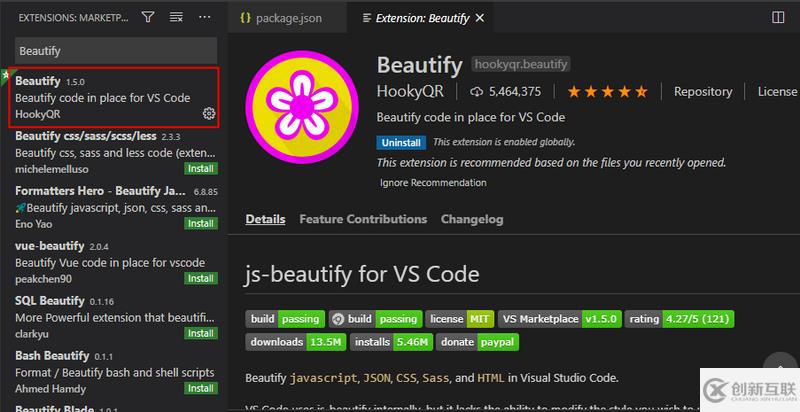This screenshot has width=800, height=412.
Task: Clear extensions search results icon
Action: click(x=176, y=17)
